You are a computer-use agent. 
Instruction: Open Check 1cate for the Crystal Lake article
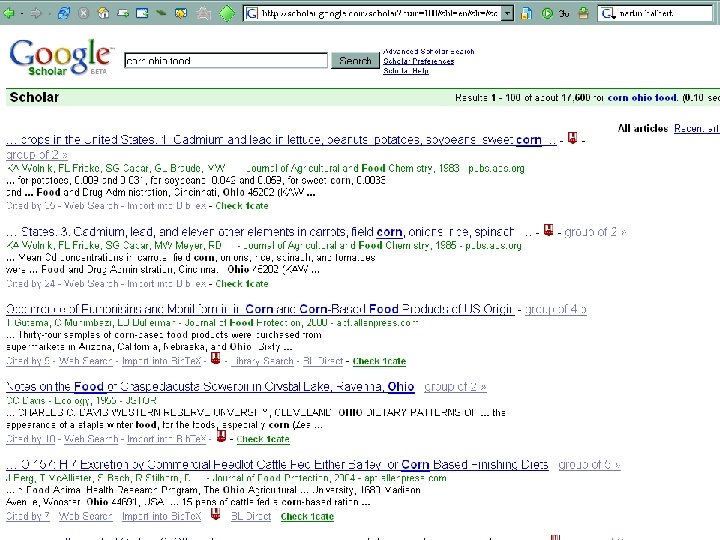pos(263,439)
